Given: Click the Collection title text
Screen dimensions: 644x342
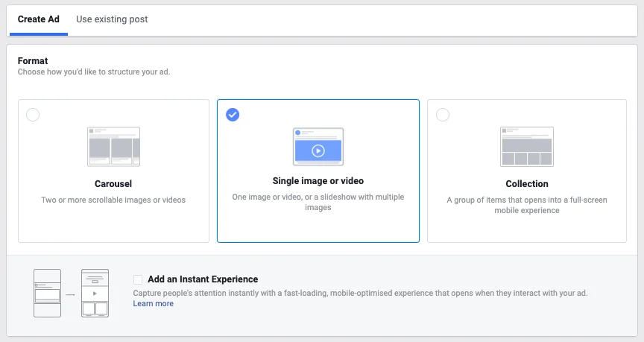Looking at the screenshot, I should point(526,184).
